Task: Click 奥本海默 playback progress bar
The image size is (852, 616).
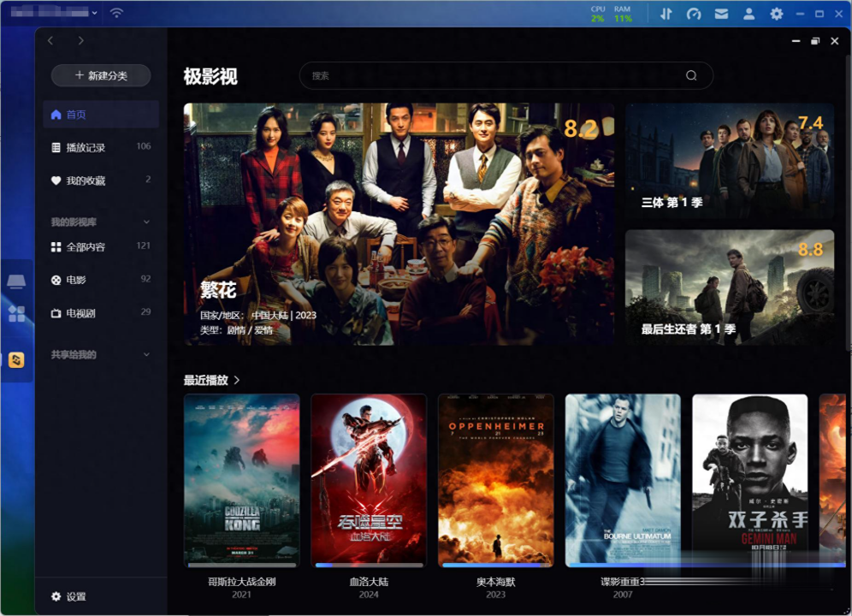Action: click(x=495, y=565)
